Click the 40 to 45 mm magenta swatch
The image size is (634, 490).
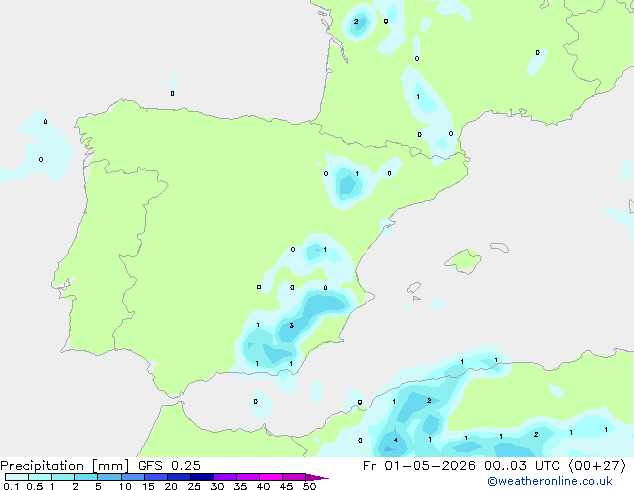pos(271,477)
